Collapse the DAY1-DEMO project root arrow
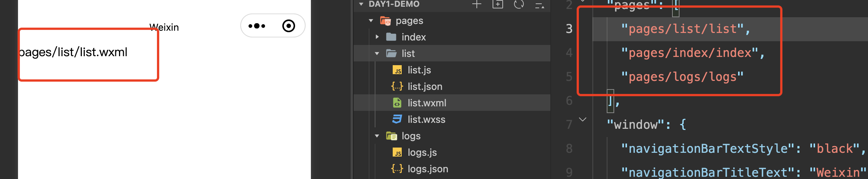This screenshot has width=868, height=179. pos(361,4)
